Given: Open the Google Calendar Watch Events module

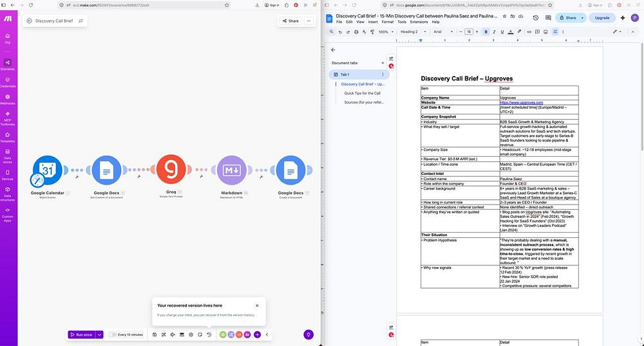Looking at the screenshot, I should coord(48,170).
